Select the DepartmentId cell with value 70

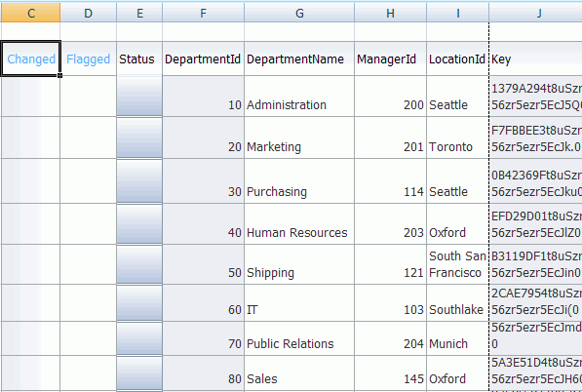203,338
